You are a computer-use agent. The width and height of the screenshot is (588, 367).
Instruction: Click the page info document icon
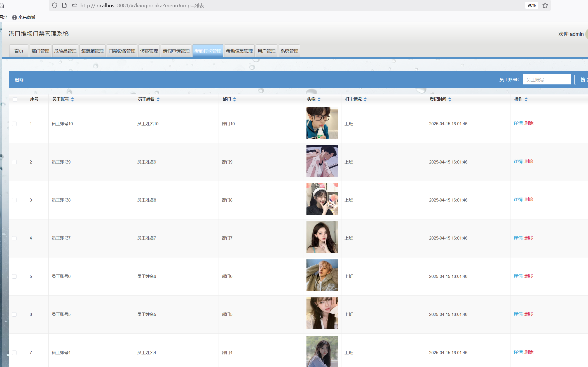[64, 5]
